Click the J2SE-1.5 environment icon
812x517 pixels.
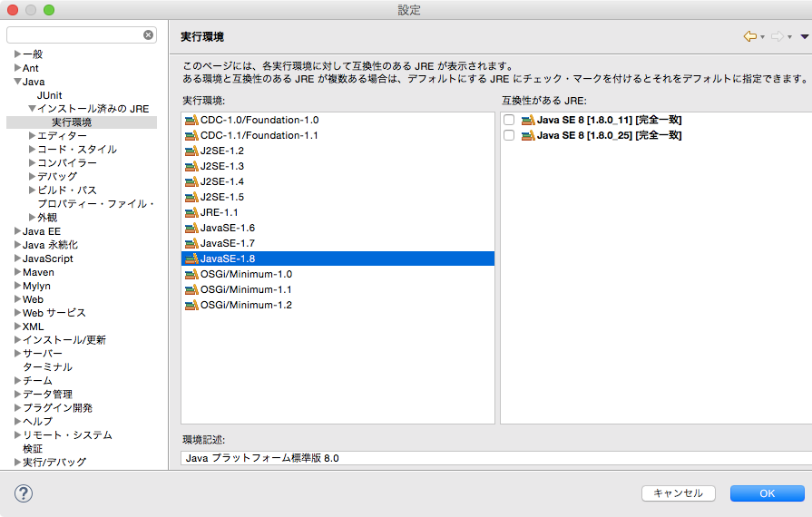pyautogui.click(x=191, y=197)
